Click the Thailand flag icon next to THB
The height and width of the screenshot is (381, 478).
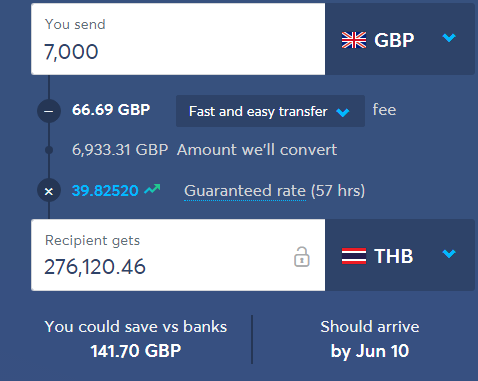click(354, 256)
